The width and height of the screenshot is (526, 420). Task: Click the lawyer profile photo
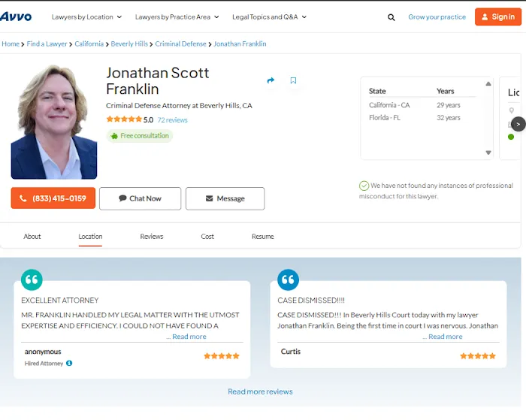click(x=54, y=122)
